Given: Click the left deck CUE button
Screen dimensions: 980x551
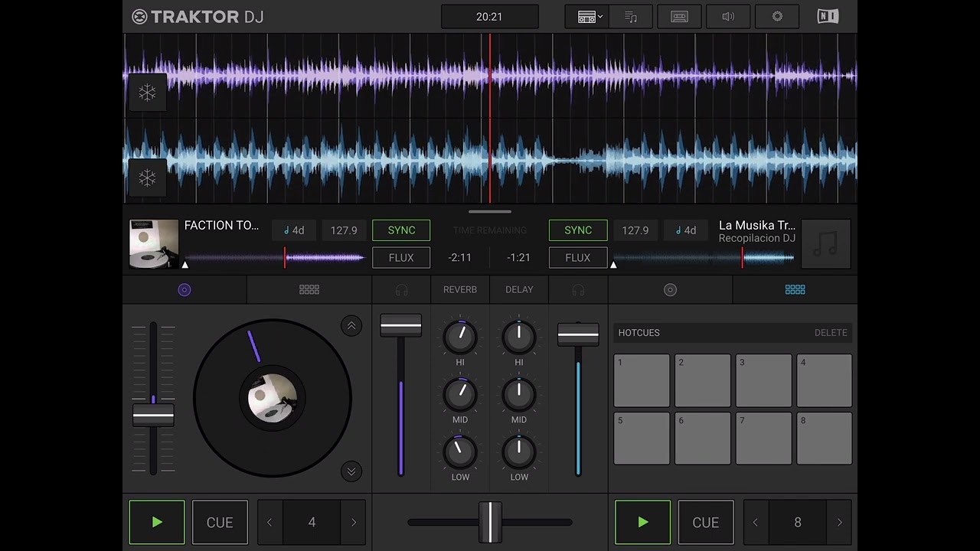Looking at the screenshot, I should pyautogui.click(x=220, y=523).
